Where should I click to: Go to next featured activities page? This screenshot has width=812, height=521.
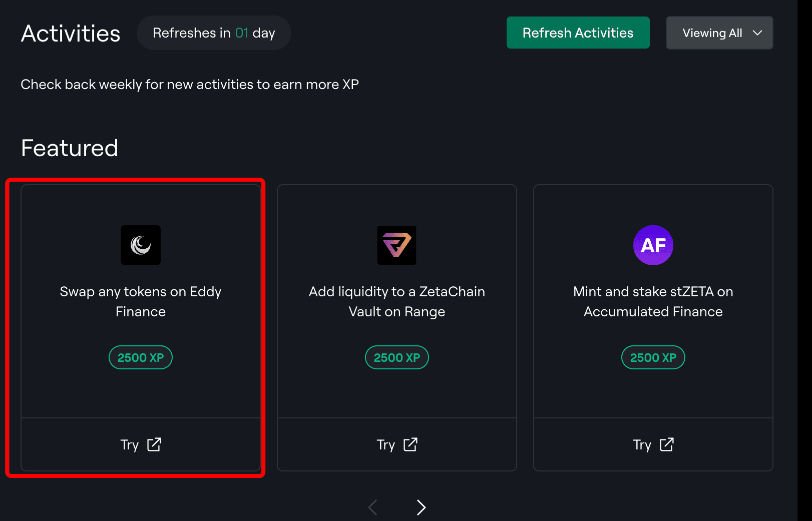421,507
